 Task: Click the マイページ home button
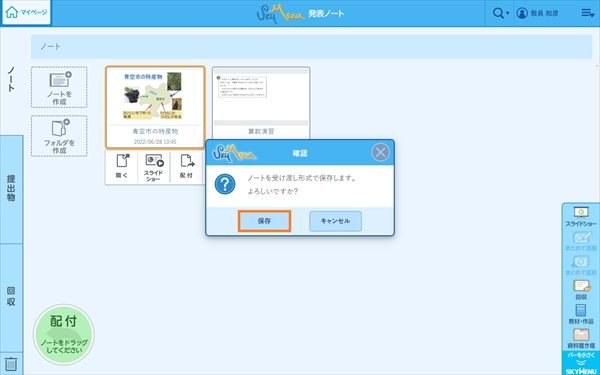pos(26,13)
